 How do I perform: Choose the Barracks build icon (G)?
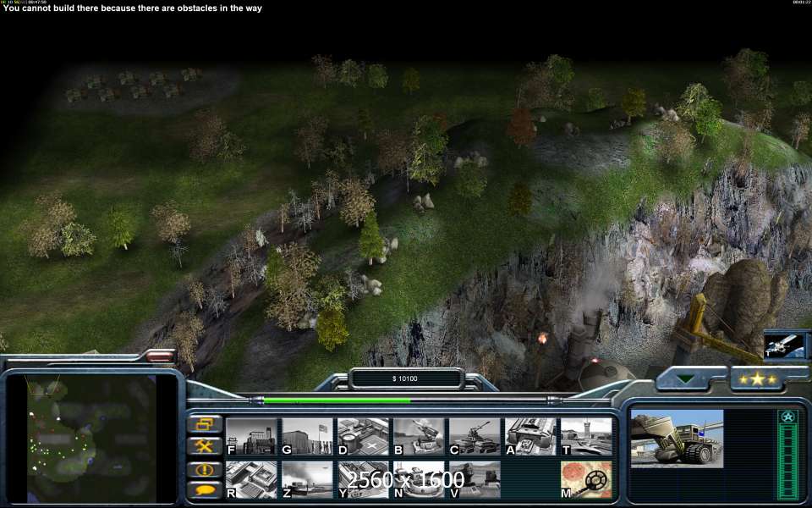click(307, 437)
